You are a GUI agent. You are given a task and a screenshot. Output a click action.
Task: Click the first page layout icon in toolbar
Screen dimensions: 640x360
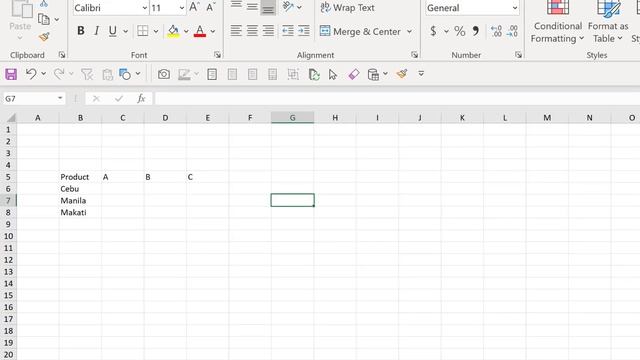(x=212, y=74)
